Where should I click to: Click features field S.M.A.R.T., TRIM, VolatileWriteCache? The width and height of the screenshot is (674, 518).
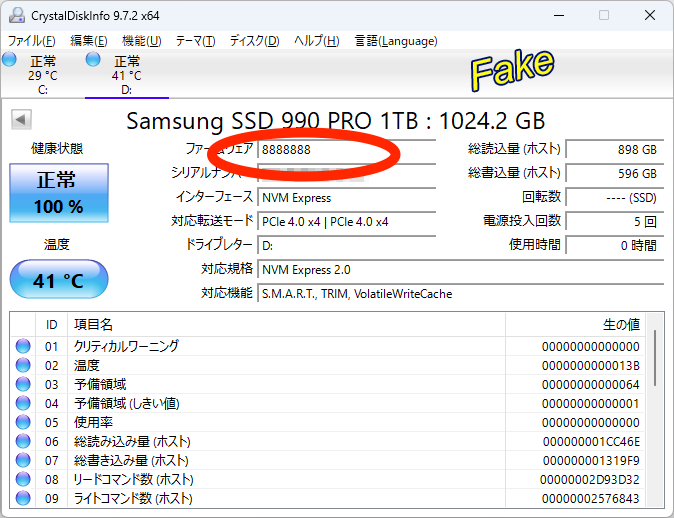(x=461, y=294)
